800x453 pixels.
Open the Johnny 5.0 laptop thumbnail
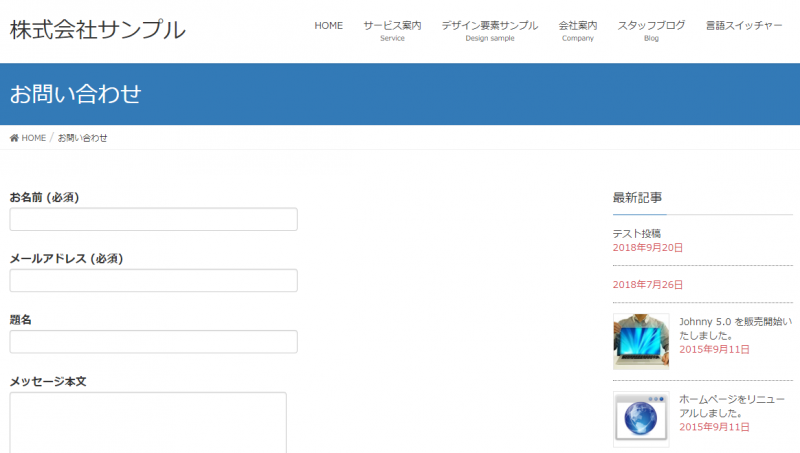(641, 341)
